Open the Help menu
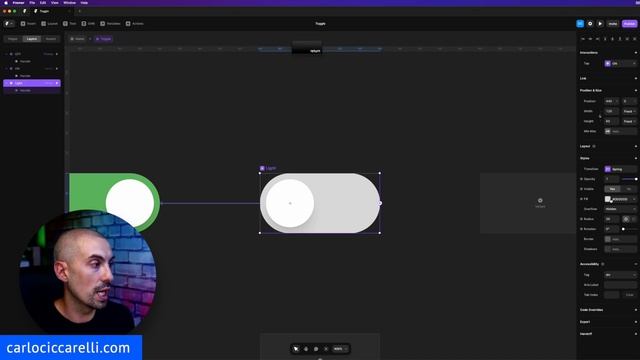This screenshot has width=640, height=360. [x=84, y=2]
